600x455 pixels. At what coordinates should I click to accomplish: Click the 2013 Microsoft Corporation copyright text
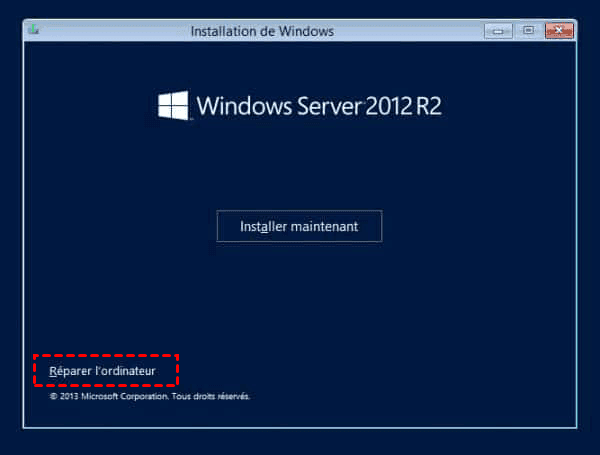coord(150,396)
